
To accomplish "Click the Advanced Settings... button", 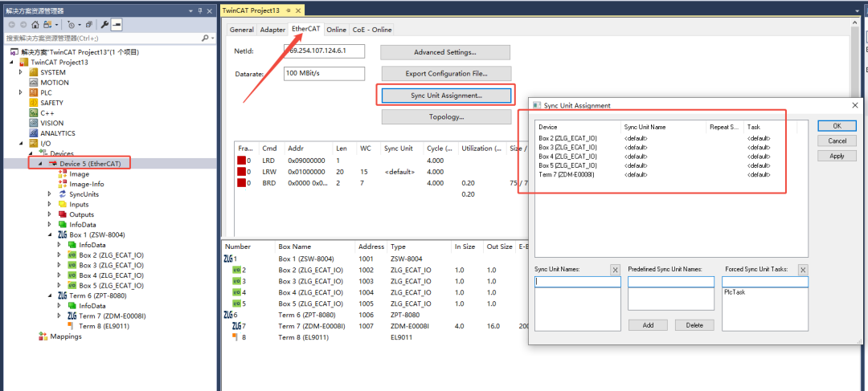I will point(445,52).
